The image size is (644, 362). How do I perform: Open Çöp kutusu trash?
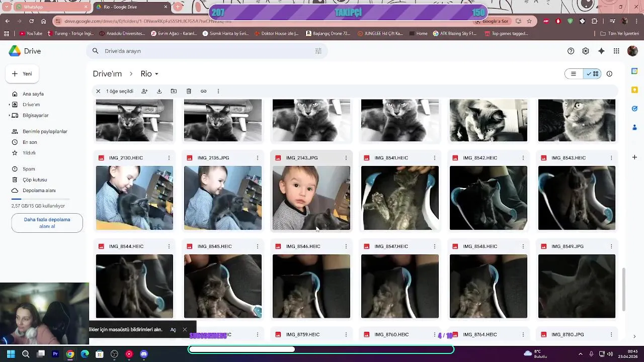(x=35, y=179)
